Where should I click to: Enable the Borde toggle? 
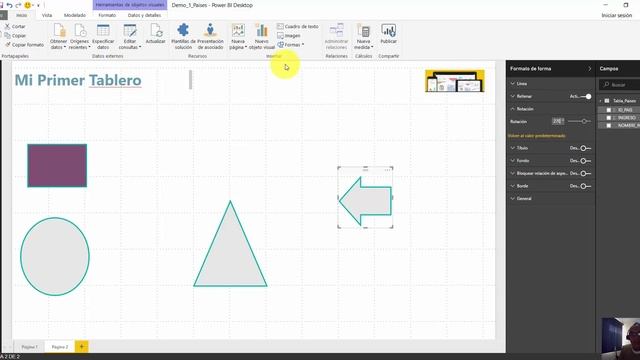tap(586, 186)
